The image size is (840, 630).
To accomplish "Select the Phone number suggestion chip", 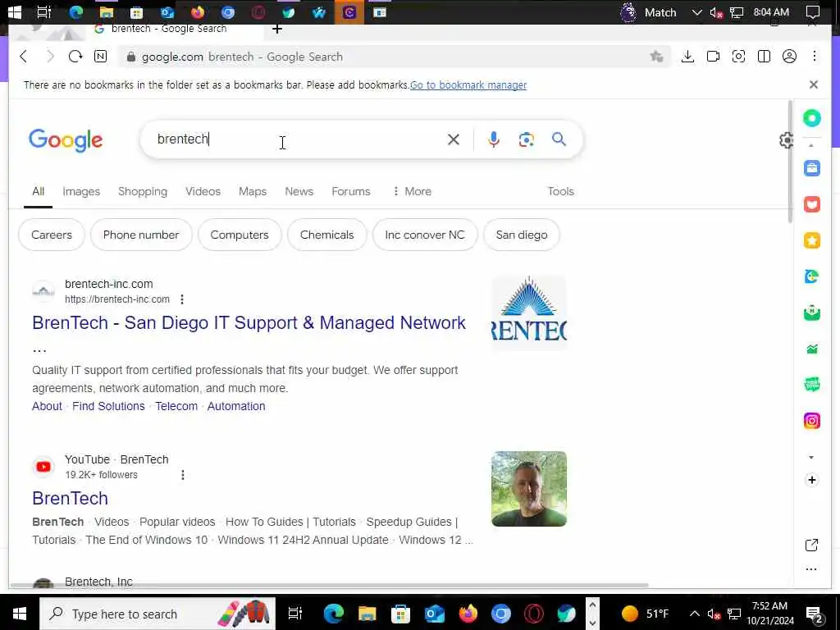I will 141,235.
